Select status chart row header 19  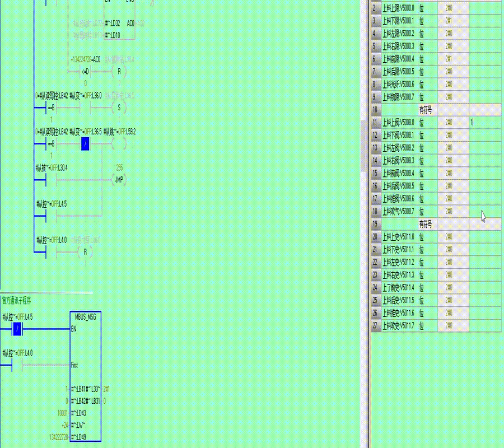tap(376, 224)
